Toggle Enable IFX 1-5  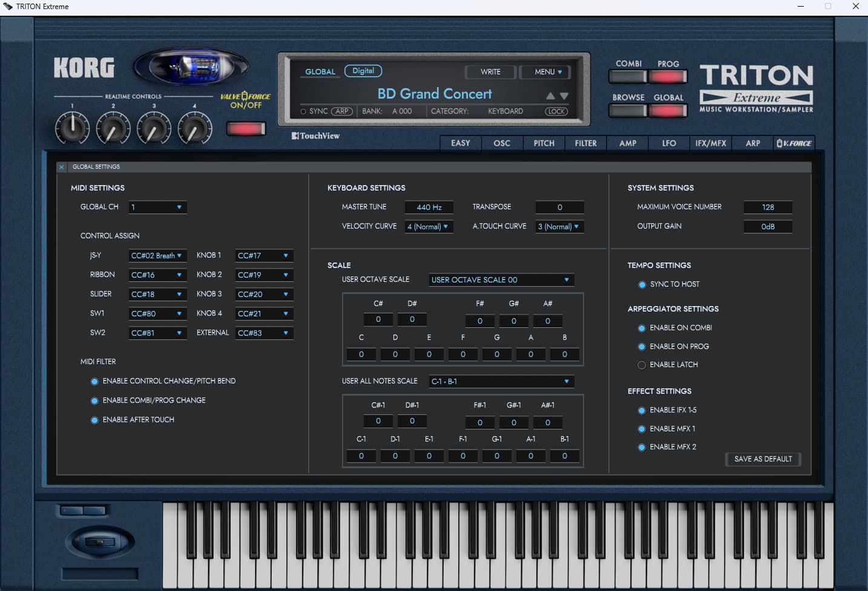click(642, 410)
